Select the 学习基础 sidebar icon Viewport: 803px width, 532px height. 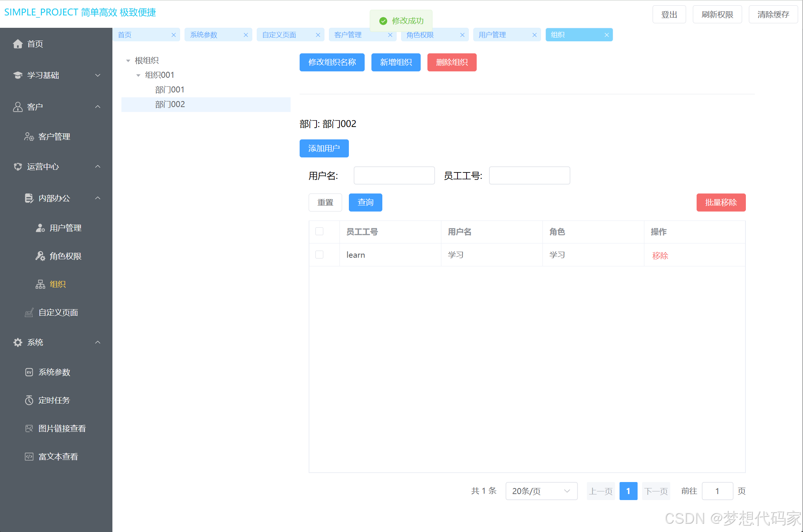18,75
